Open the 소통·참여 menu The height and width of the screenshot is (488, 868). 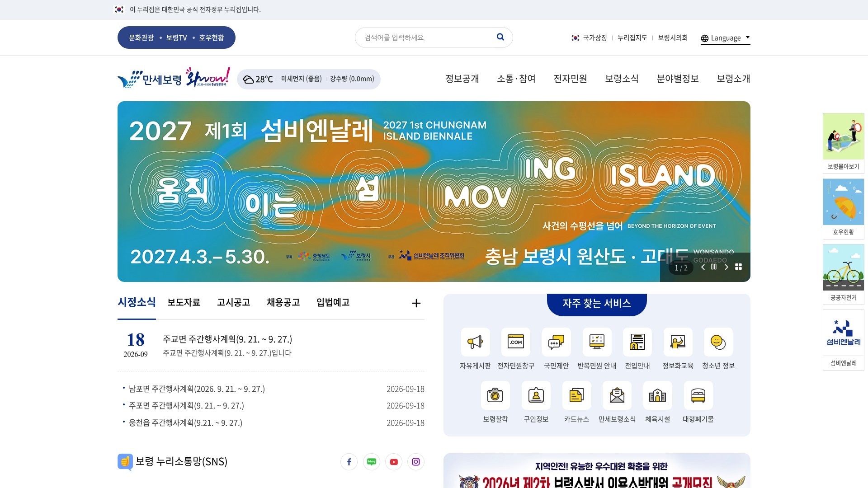(516, 79)
